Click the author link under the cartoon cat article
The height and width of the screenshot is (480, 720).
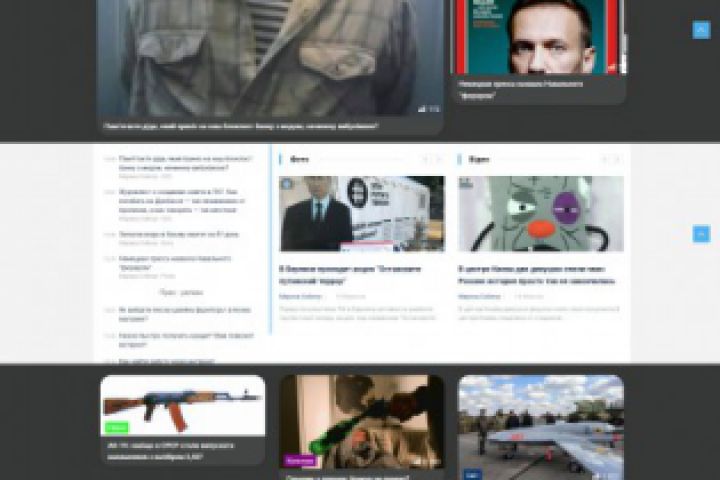point(479,297)
